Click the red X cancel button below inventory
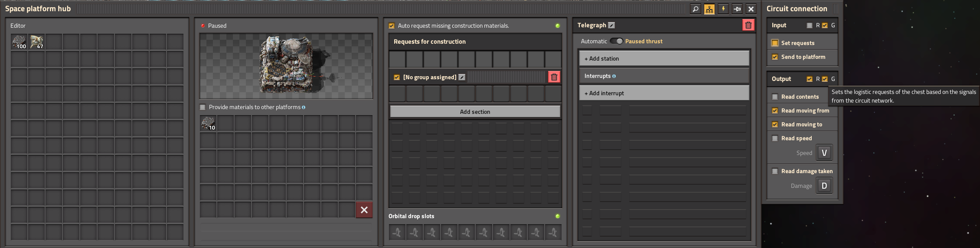 [364, 210]
